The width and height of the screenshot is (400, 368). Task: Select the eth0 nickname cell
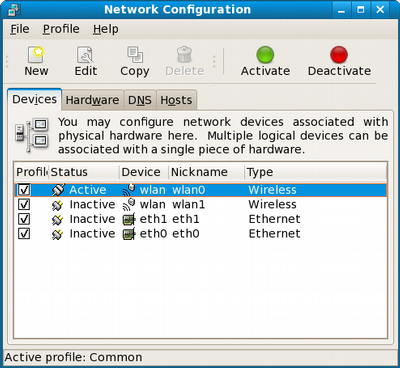186,234
